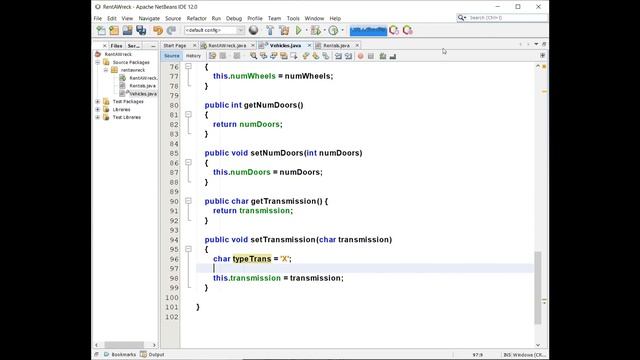The width and height of the screenshot is (640, 360).
Task: Toggle Rectangular Selection mode
Action: (x=293, y=56)
